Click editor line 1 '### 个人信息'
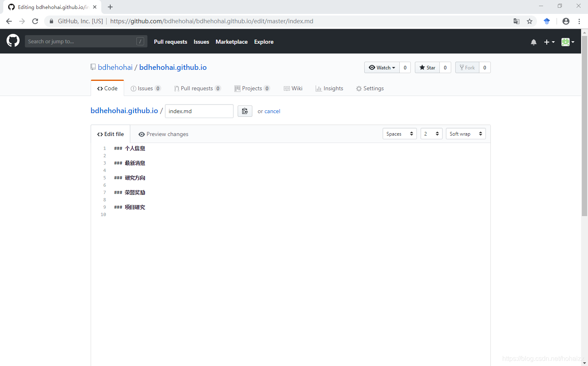This screenshot has height=366, width=588. pyautogui.click(x=129, y=148)
